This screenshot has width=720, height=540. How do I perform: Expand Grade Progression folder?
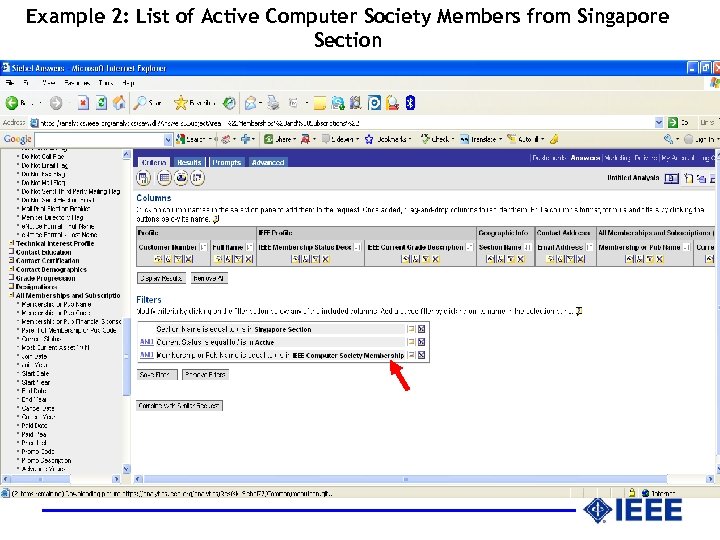coord(11,278)
